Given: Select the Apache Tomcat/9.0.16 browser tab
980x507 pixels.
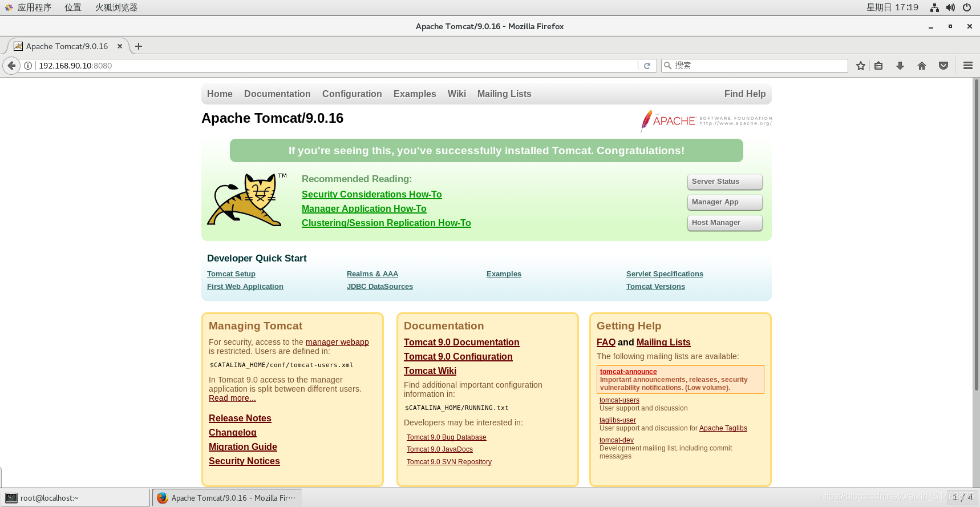Looking at the screenshot, I should 67,46.
